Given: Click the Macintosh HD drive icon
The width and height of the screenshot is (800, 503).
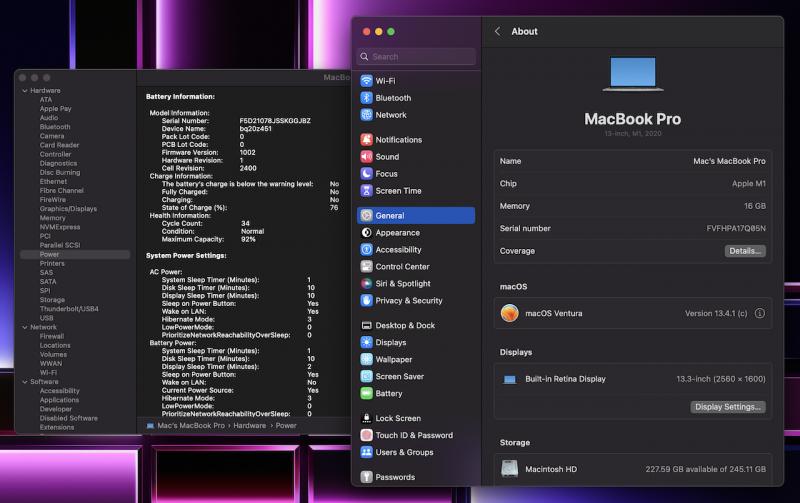Looking at the screenshot, I should 510,469.
